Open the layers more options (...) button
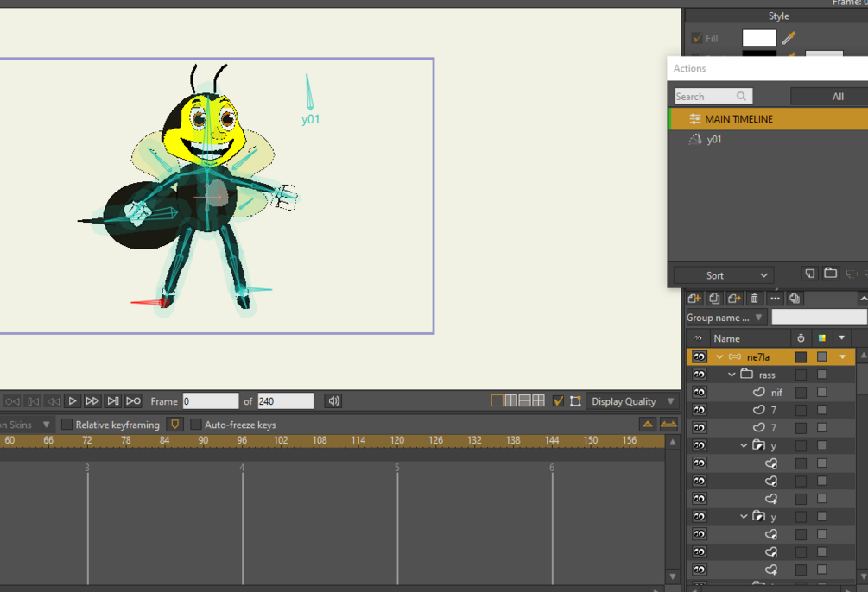The height and width of the screenshot is (592, 868). (775, 299)
